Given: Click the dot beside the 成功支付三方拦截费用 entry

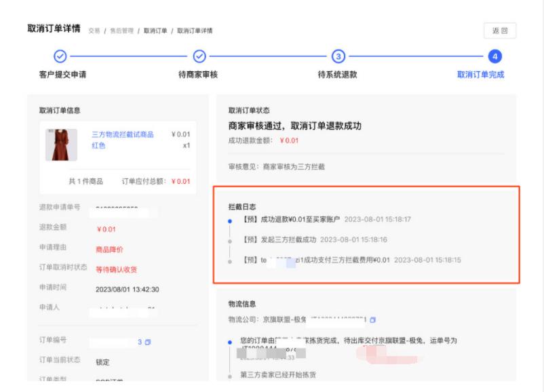Looking at the screenshot, I should (230, 260).
